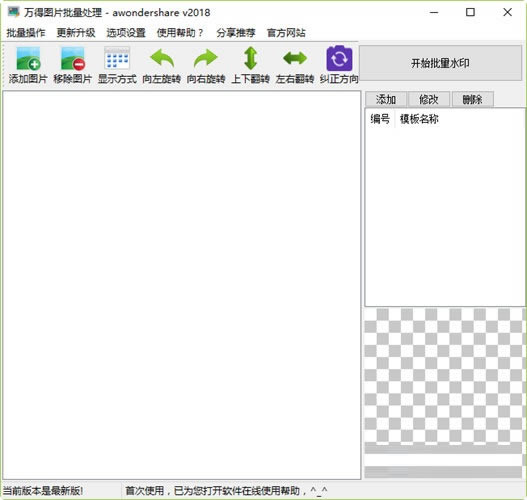Viewport: 527px width, 500px height.
Task: Click the checkered watermark preview area
Action: coord(445,375)
